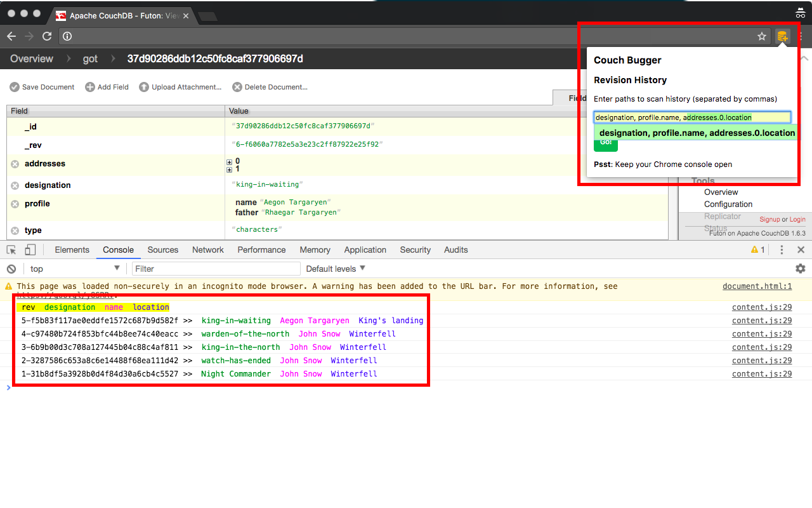812x508 pixels.
Task: Open the Security tab
Action: coord(416,250)
